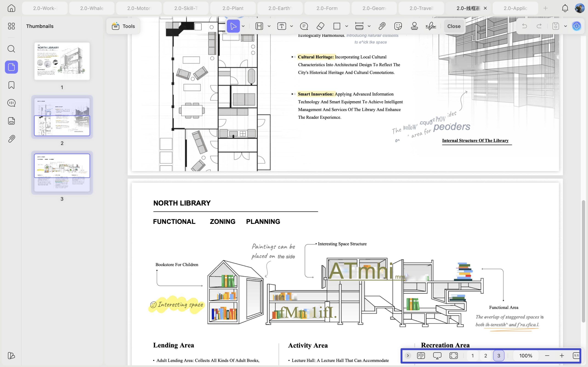The height and width of the screenshot is (367, 588).
Task: Select the stamp tool
Action: [x=414, y=26]
